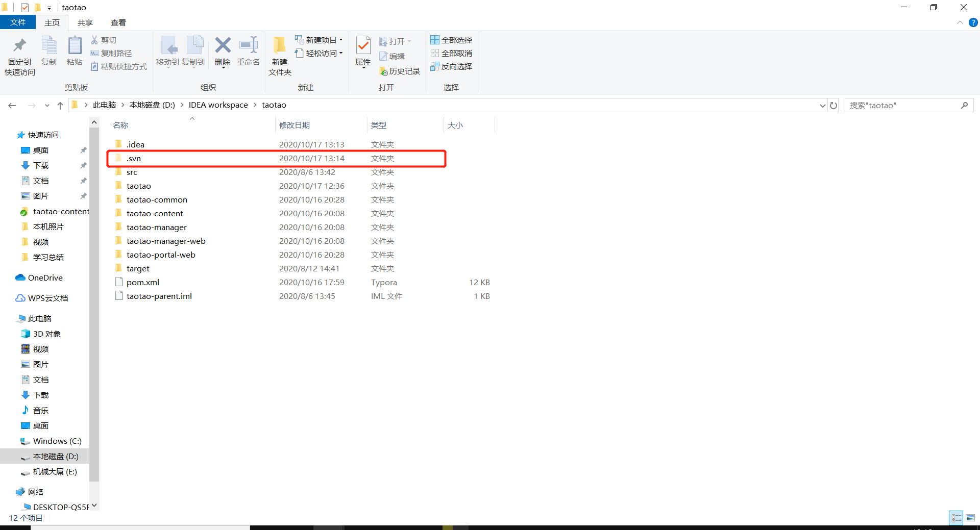Image resolution: width=980 pixels, height=530 pixels.
Task: Collapse the ribbon with chevron
Action: click(960, 22)
